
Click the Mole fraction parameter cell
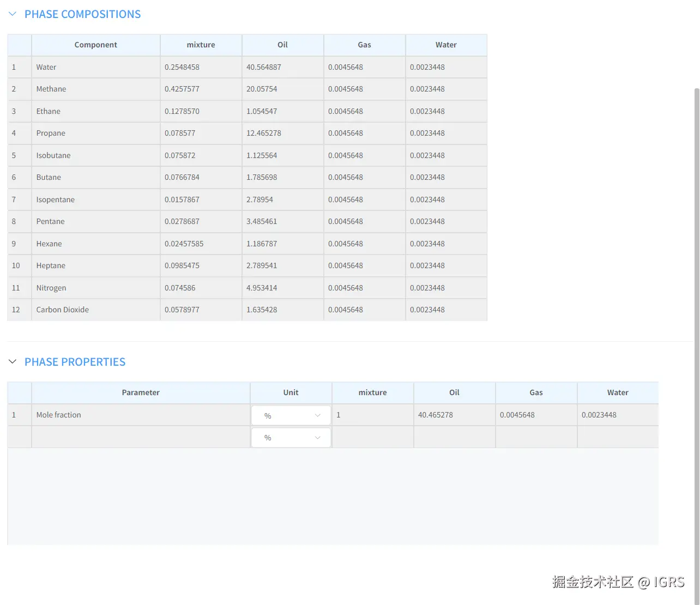[58, 415]
